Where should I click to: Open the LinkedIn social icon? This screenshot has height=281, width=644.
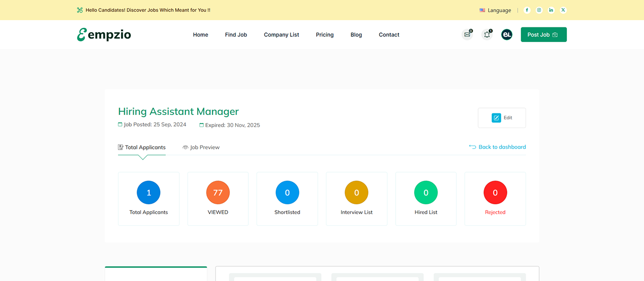[x=551, y=10]
